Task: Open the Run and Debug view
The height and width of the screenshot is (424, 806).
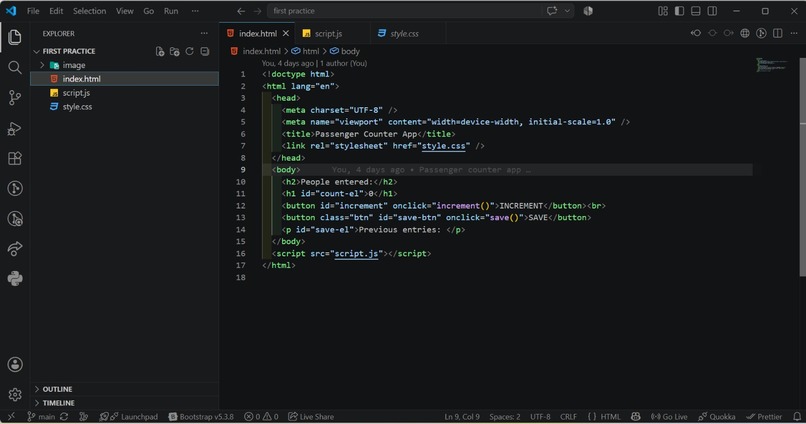Action: tap(15, 128)
